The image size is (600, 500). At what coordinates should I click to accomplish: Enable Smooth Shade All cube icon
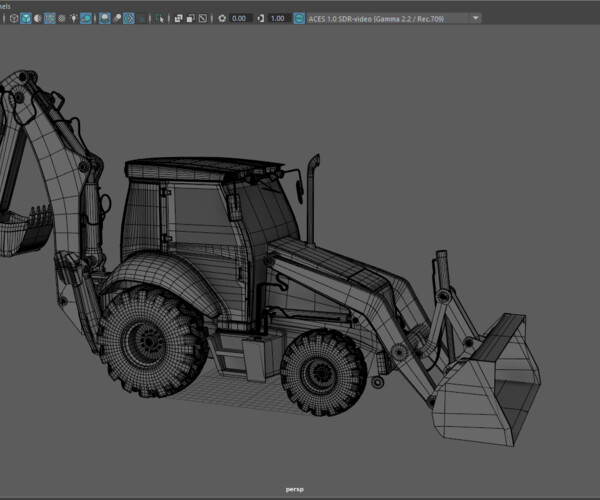[26, 18]
